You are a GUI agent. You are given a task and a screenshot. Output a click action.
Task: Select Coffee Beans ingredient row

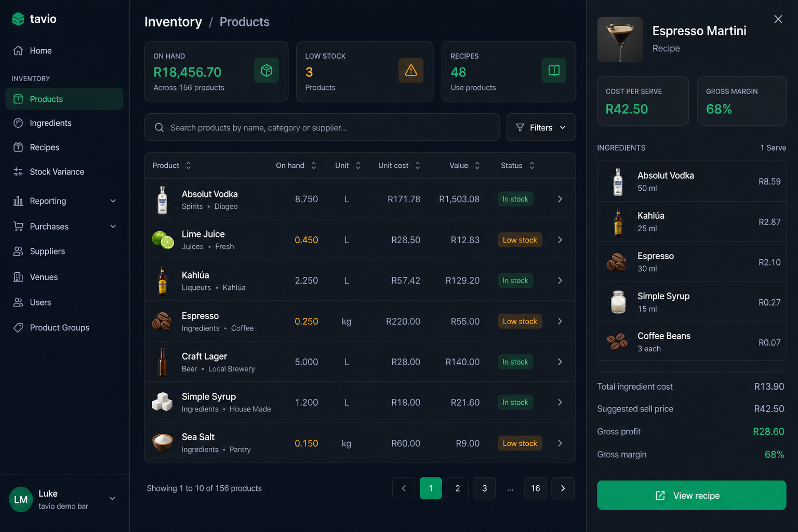coord(691,342)
